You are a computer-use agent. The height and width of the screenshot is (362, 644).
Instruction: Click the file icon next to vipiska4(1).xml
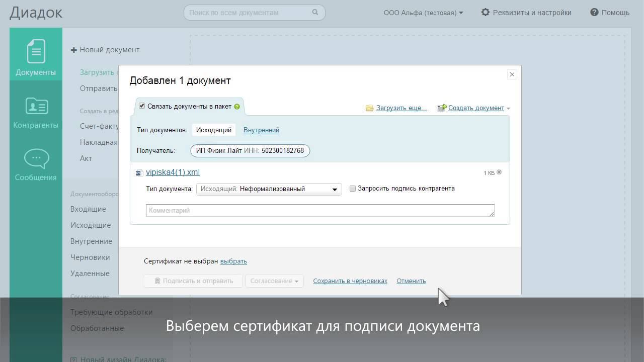click(139, 173)
